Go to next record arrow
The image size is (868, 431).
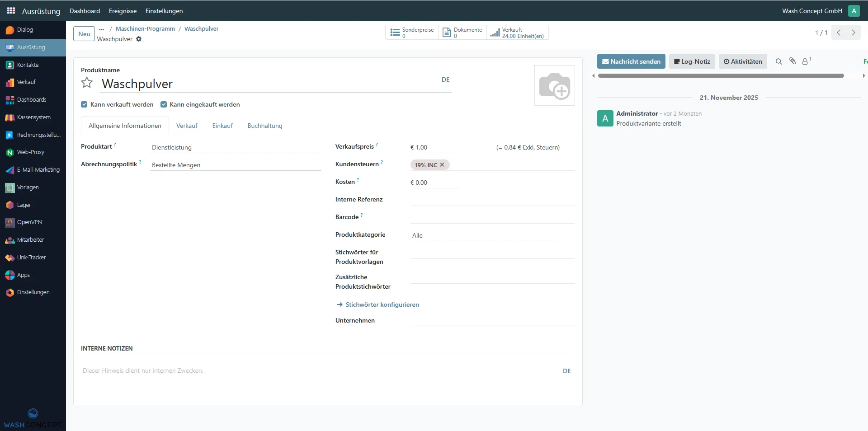853,33
